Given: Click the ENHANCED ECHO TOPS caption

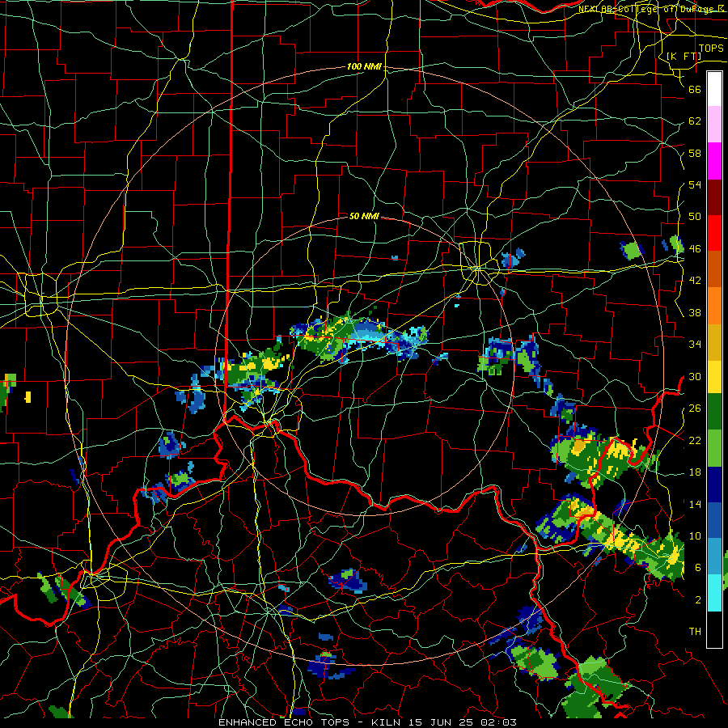Looking at the screenshot, I should coord(284,722).
